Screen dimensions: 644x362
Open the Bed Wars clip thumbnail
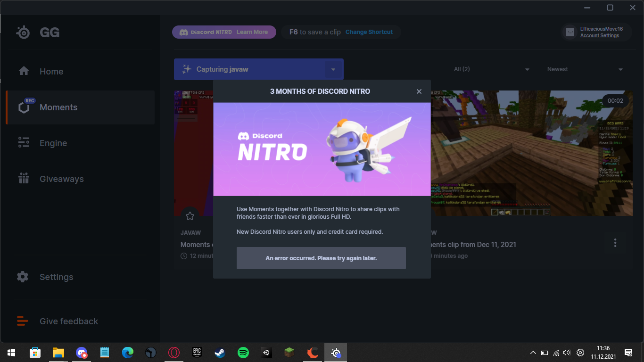[532, 153]
